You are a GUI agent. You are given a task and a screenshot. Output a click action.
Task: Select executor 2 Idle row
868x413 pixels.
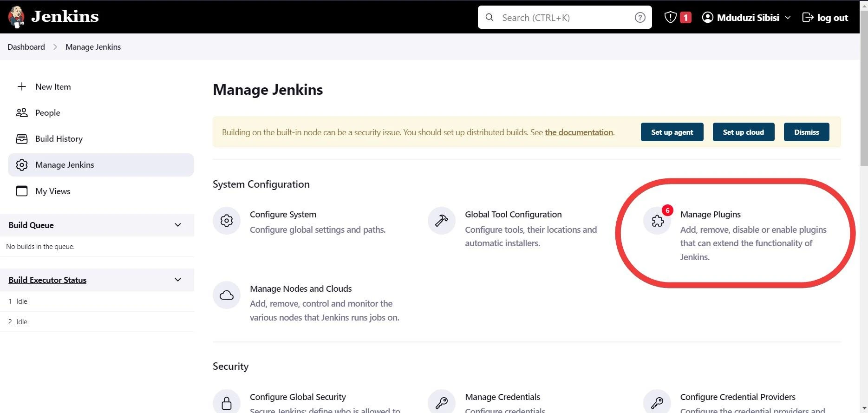tap(97, 321)
